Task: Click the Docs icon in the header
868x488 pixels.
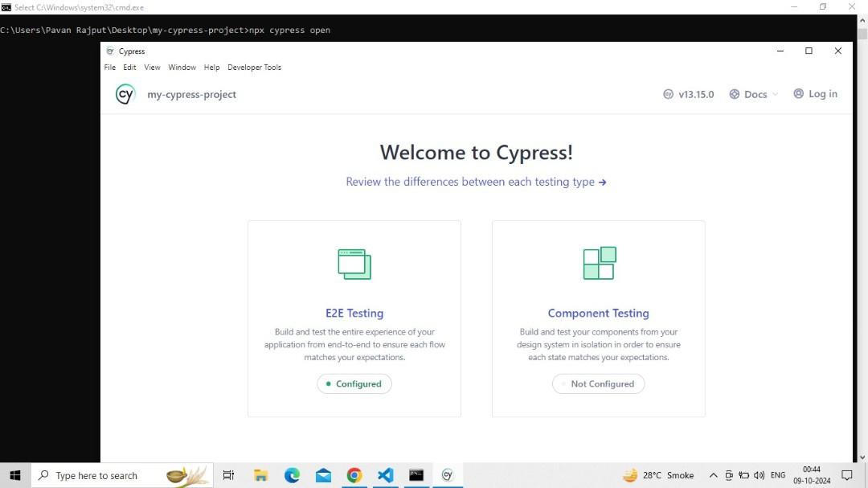Action: click(734, 94)
